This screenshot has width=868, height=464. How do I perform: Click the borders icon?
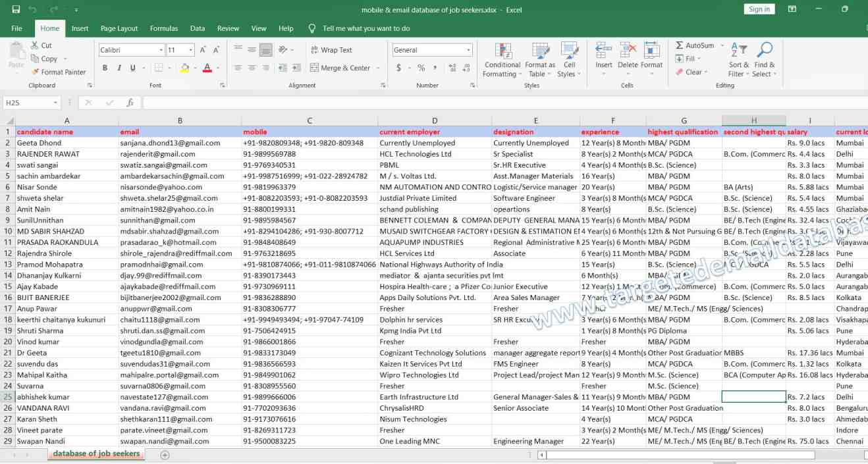[159, 68]
